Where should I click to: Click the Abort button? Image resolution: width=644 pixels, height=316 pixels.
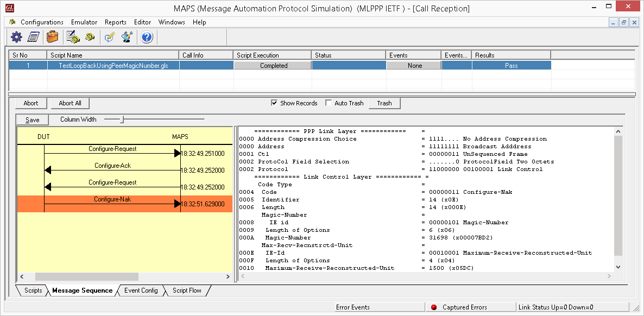tap(31, 104)
